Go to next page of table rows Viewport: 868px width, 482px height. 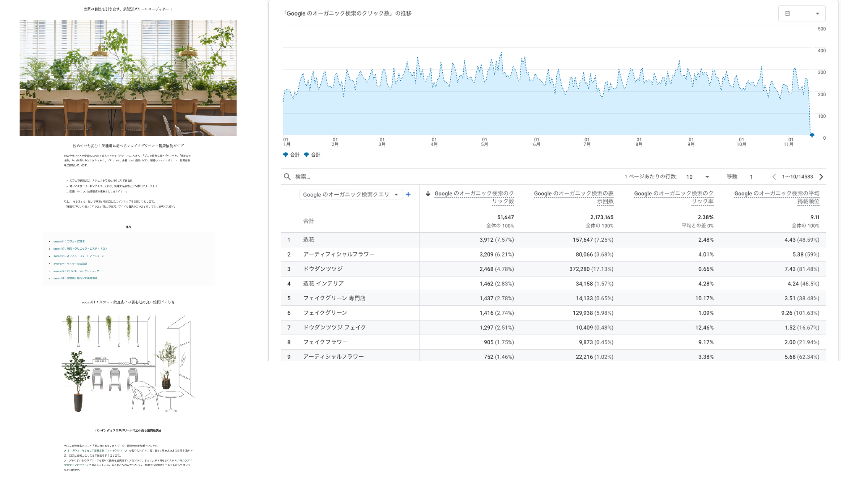tap(821, 177)
